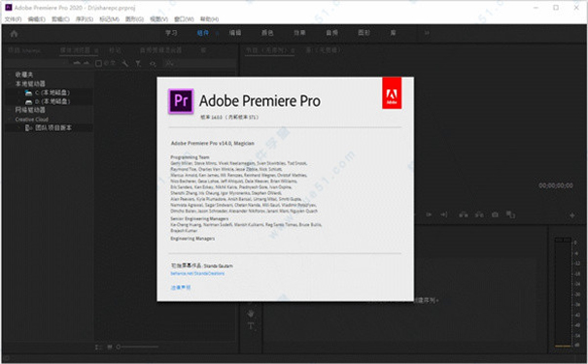588x364 pixels.
Task: Select the 收藏夹 tree item
Action: tap(24, 75)
